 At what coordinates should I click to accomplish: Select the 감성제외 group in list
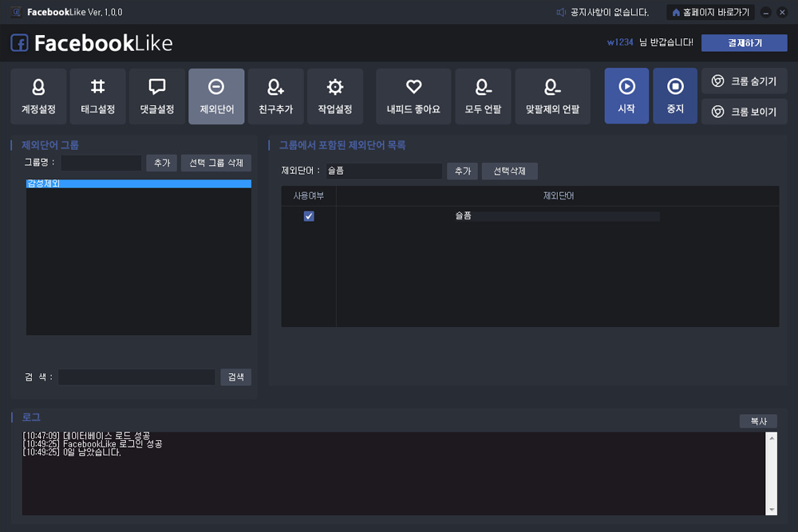(138, 183)
